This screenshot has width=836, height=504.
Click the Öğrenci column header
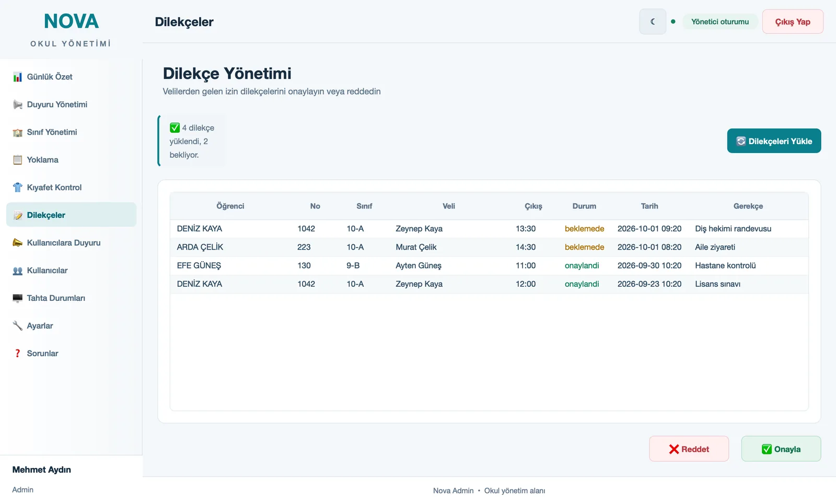(x=230, y=206)
